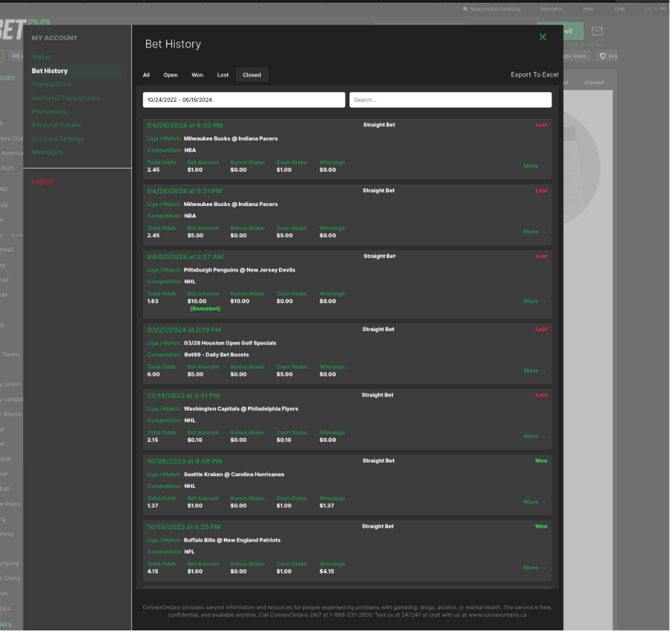Expand More on Capitals @ Flyers bet
Viewport: 672px width, 632px height.
(x=537, y=437)
